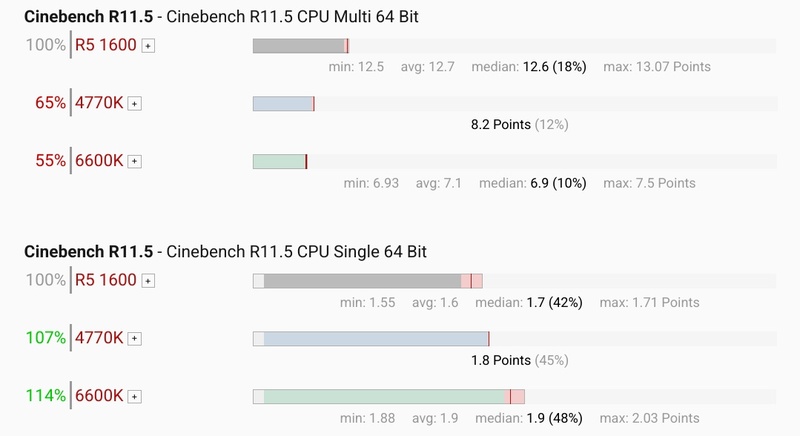Viewport: 800px width, 436px height.
Task: Click the green 6600K bar in Multi benchmark
Action: 279,161
